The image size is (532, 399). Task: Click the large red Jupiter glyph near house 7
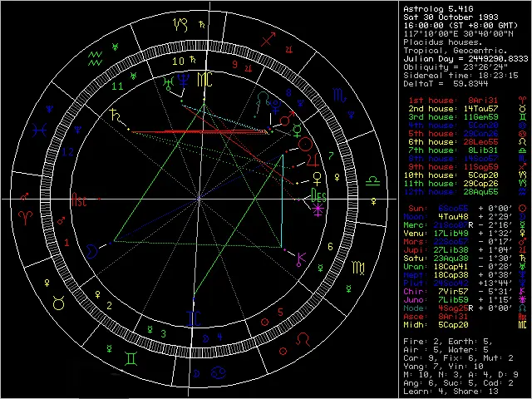(x=313, y=160)
